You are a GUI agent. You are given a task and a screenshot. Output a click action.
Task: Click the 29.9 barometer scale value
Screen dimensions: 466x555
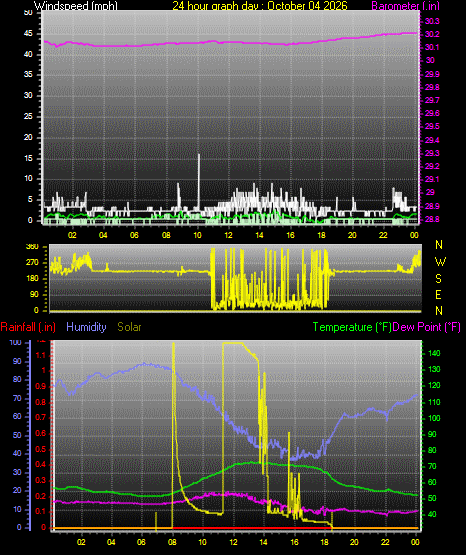(x=432, y=74)
